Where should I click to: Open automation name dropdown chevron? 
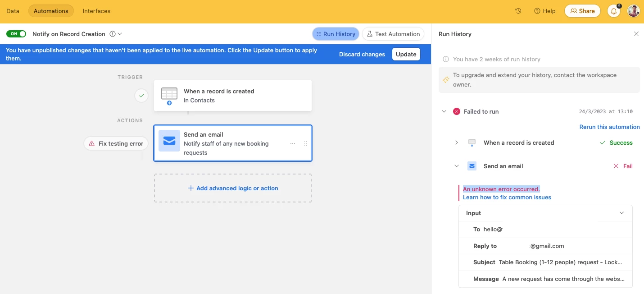pyautogui.click(x=120, y=34)
